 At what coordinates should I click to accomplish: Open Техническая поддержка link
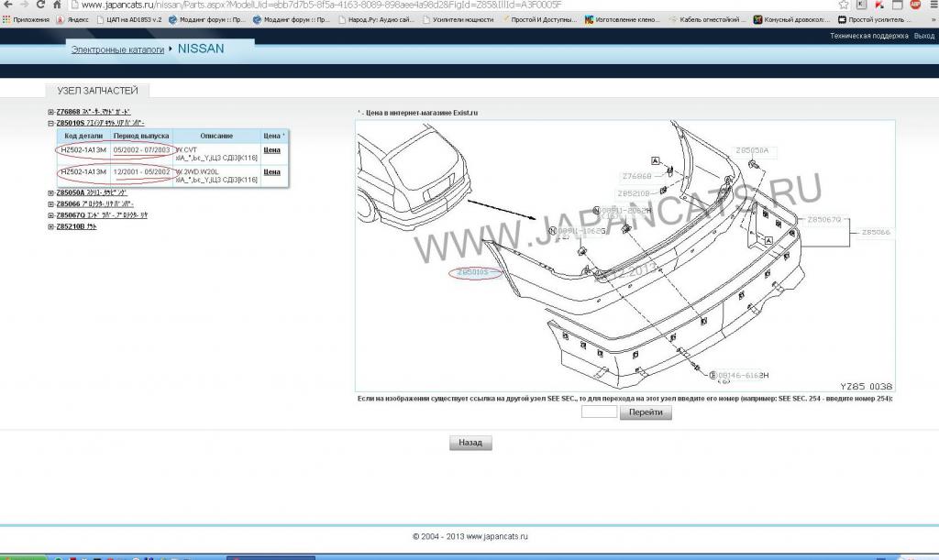click(x=869, y=36)
